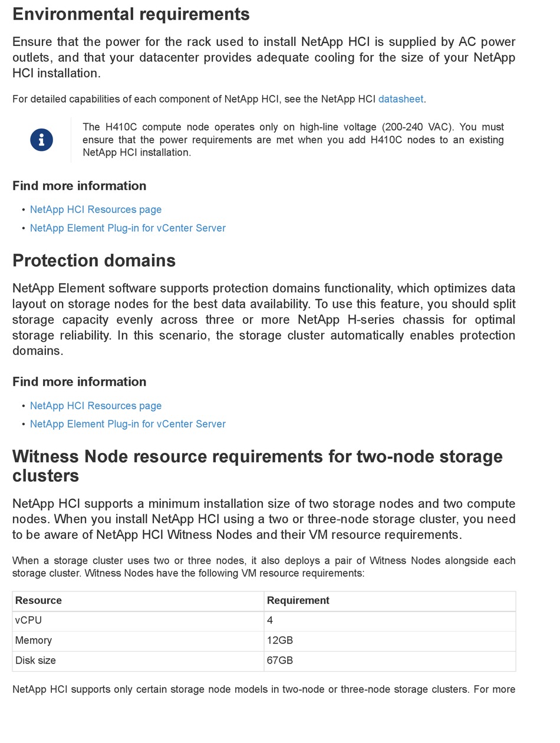560x743 pixels.
Task: Click the Protection domains heading
Action: pos(94,261)
